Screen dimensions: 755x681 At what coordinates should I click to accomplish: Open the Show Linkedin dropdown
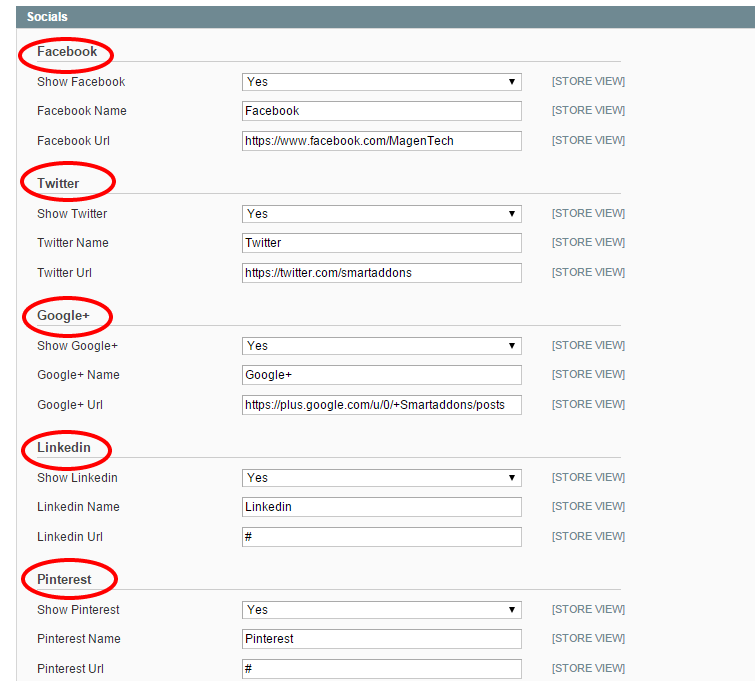(x=381, y=478)
